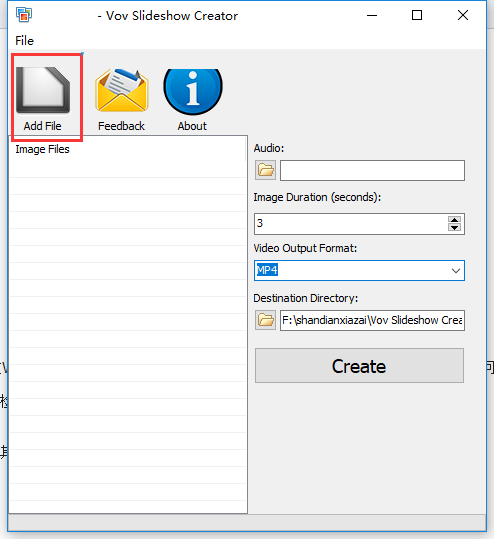
Task: Click the Add File toolbar icon
Action: (x=43, y=90)
